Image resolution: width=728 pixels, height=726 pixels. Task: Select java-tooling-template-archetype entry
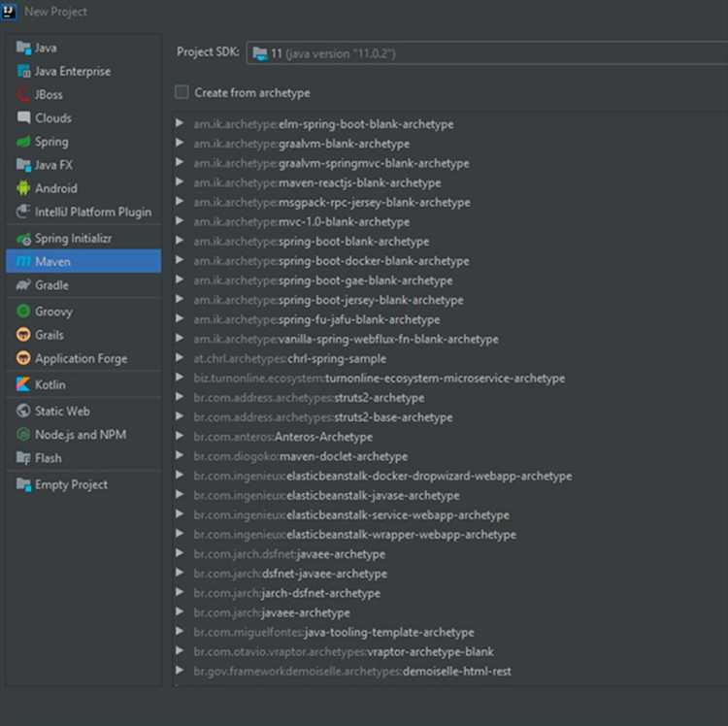click(x=334, y=632)
